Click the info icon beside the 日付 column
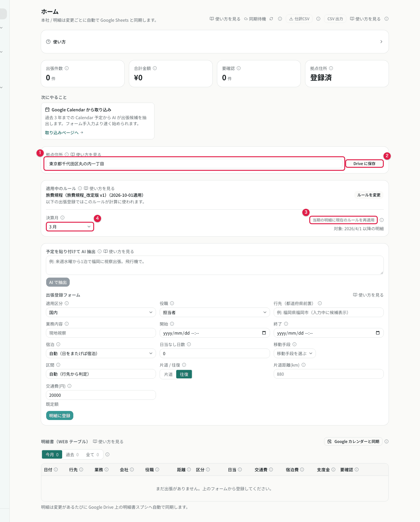The height and width of the screenshot is (522, 420). tap(56, 469)
